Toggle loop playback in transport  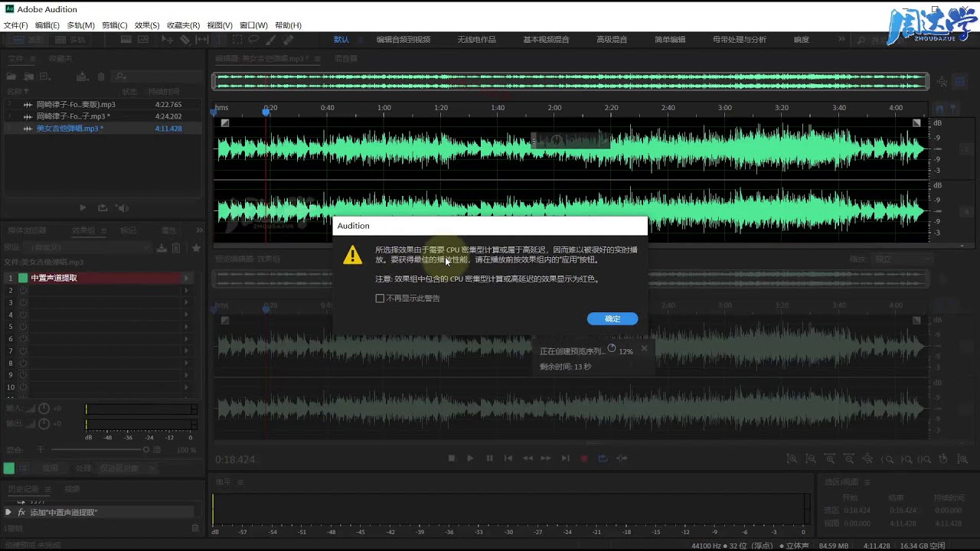pyautogui.click(x=603, y=458)
